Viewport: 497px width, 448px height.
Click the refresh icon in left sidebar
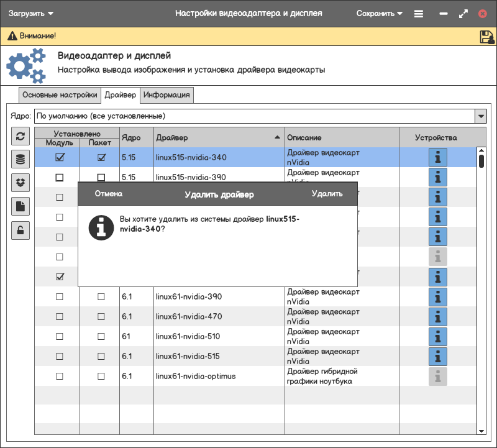pos(21,137)
